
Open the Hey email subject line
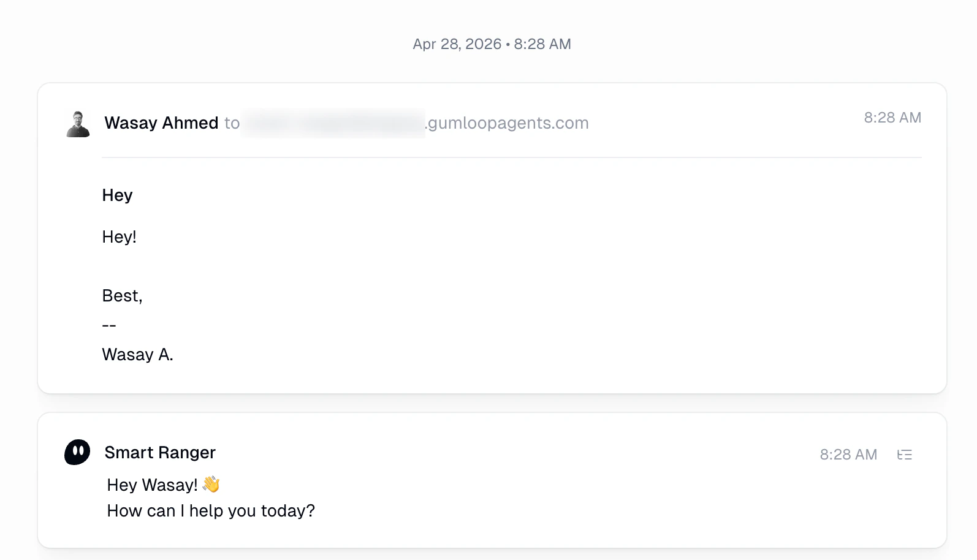117,195
